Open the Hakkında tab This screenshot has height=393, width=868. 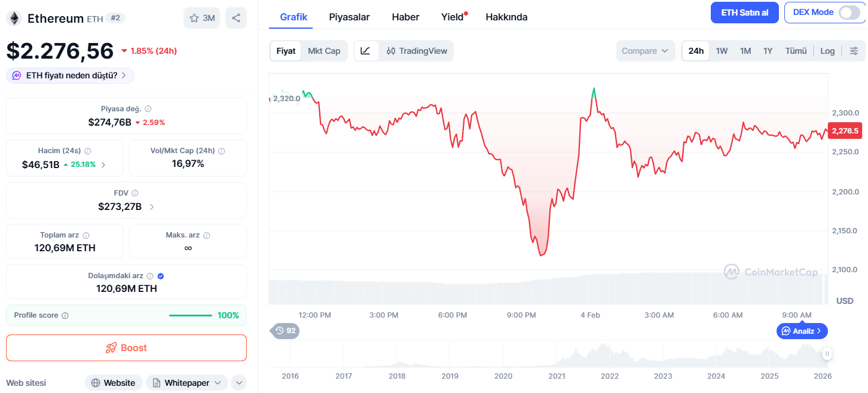click(x=506, y=17)
